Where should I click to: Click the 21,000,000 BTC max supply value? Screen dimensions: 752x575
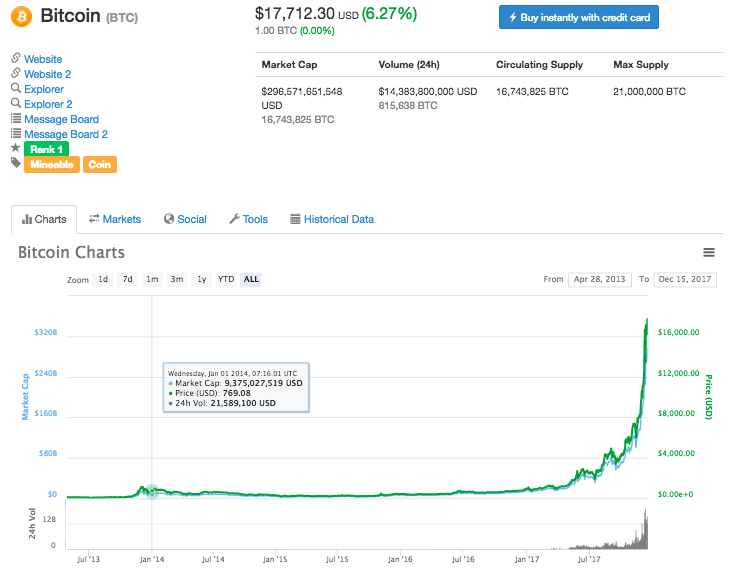point(649,92)
